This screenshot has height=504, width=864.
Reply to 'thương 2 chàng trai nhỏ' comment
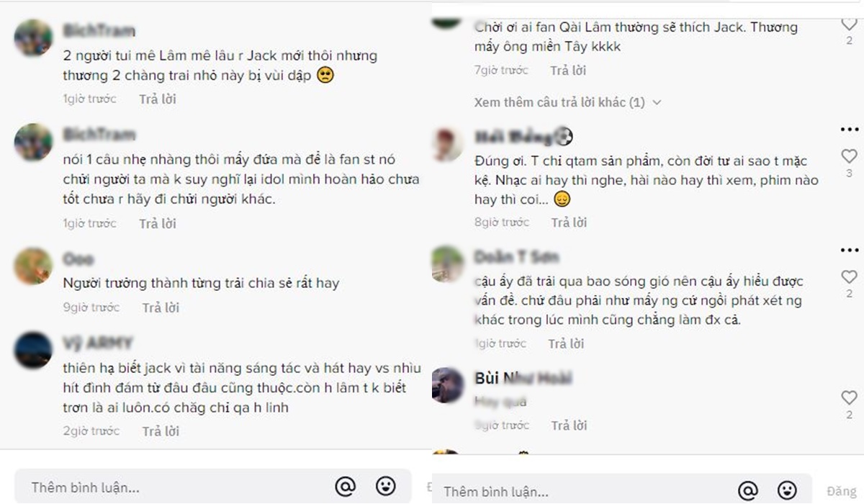[x=158, y=99]
